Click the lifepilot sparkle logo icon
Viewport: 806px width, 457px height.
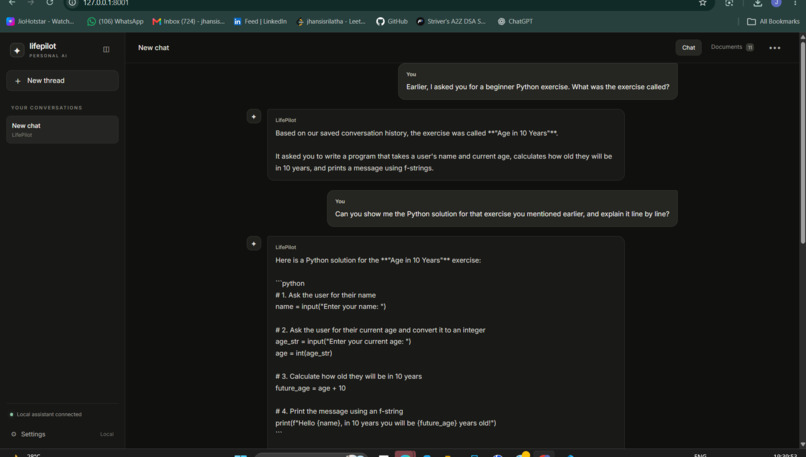pyautogui.click(x=17, y=50)
